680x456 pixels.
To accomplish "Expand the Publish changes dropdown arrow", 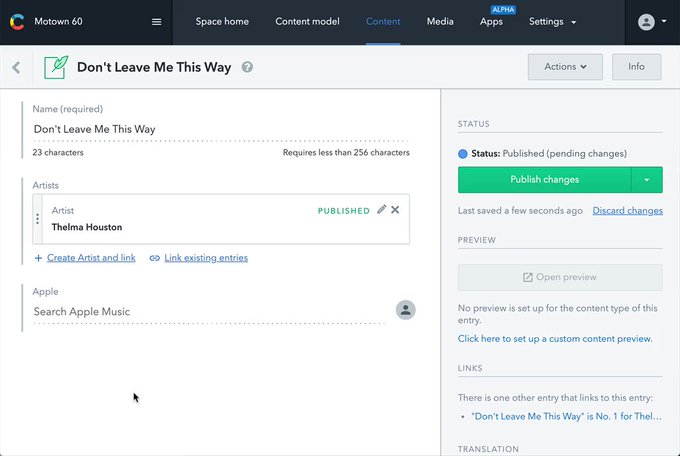I will (647, 180).
